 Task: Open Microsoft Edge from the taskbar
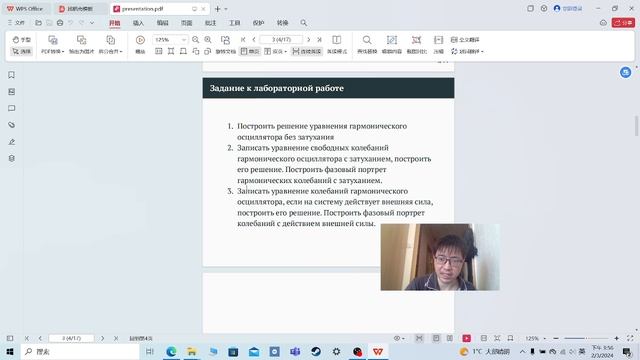click(x=171, y=351)
